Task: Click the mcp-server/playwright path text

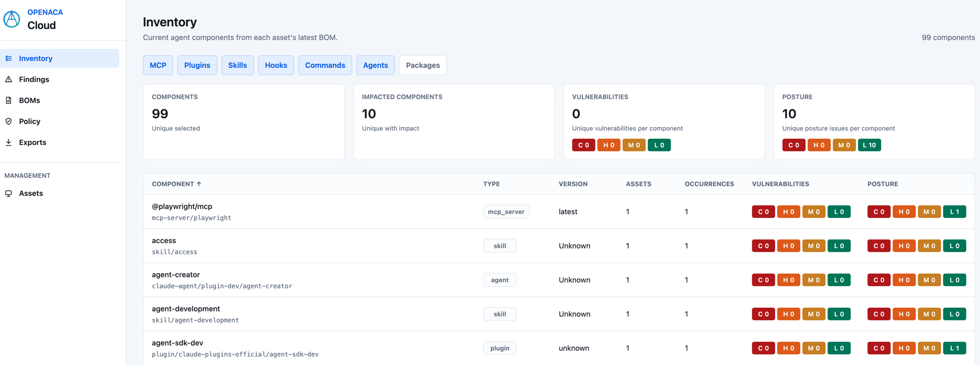Action: tap(192, 218)
